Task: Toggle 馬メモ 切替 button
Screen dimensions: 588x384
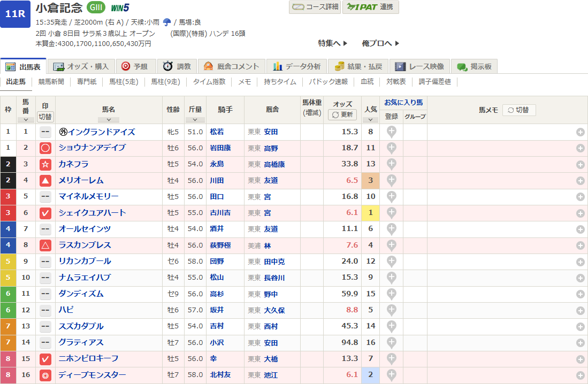Action: click(518, 110)
